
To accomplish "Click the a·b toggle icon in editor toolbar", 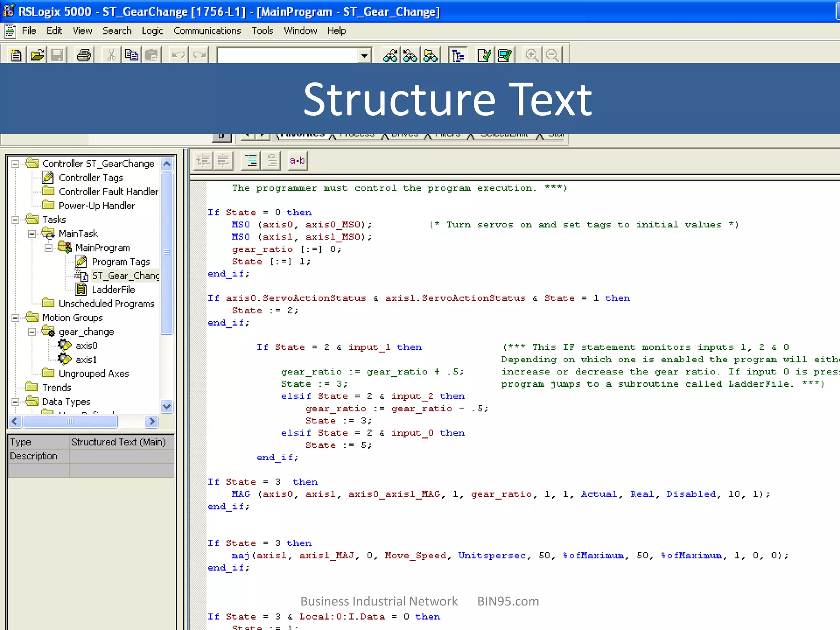I will [297, 161].
